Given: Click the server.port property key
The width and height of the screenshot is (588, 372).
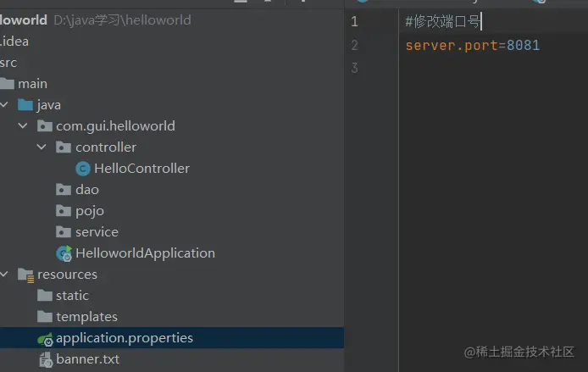Looking at the screenshot, I should (x=451, y=46).
